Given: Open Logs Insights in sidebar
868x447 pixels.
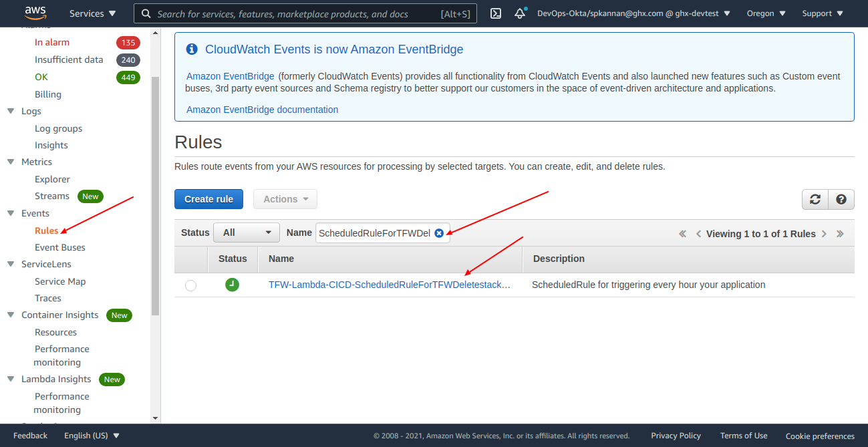Looking at the screenshot, I should (x=51, y=145).
